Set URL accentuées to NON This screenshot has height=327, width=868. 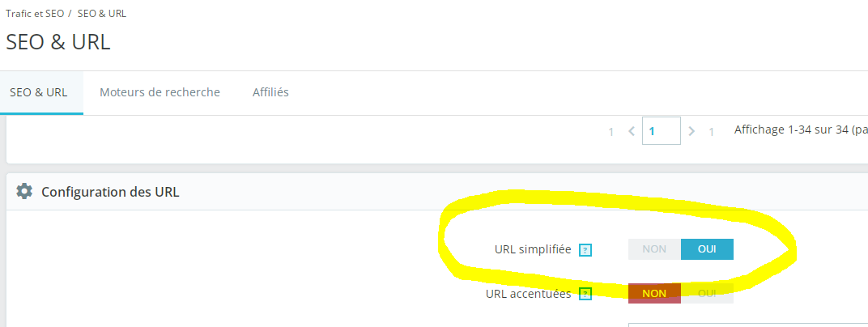(x=654, y=293)
